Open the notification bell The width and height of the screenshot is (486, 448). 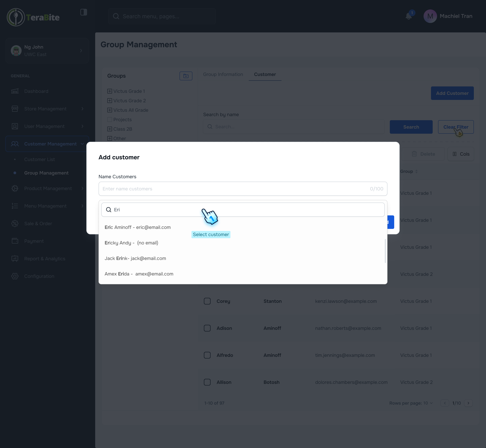point(409,16)
